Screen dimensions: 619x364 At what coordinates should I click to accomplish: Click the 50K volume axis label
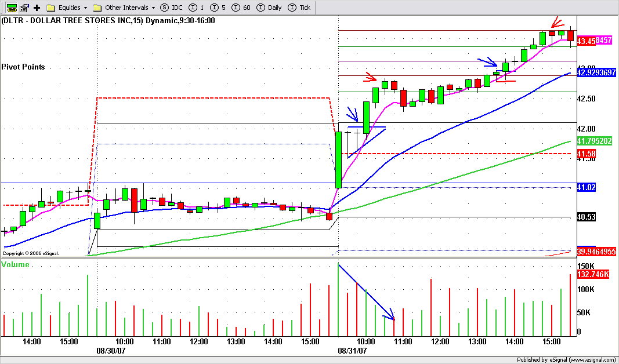coord(584,313)
